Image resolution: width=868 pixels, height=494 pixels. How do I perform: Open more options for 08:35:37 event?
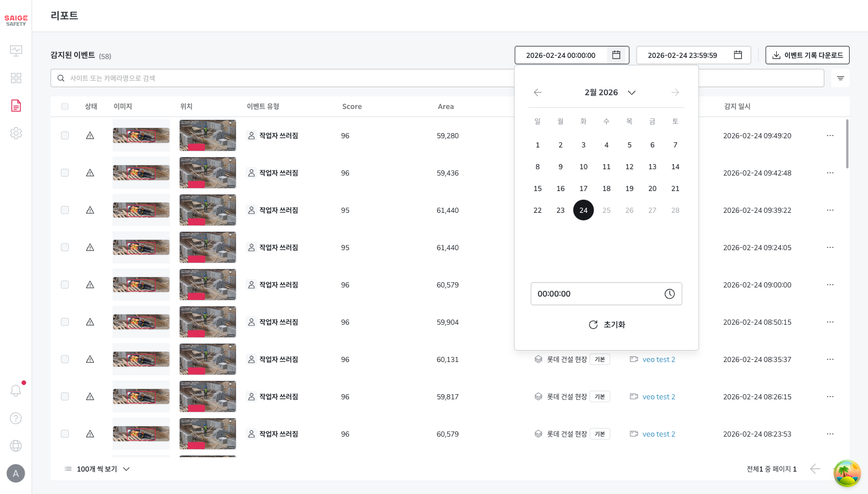(830, 359)
